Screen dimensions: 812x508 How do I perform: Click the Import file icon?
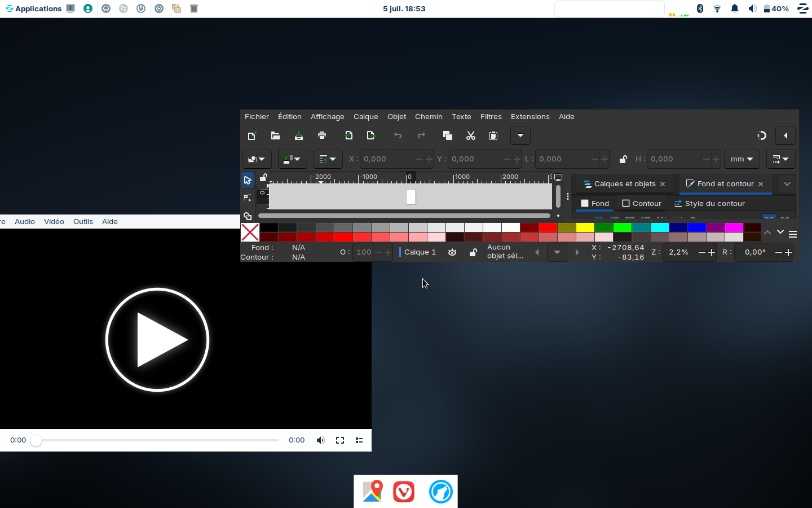coord(348,135)
